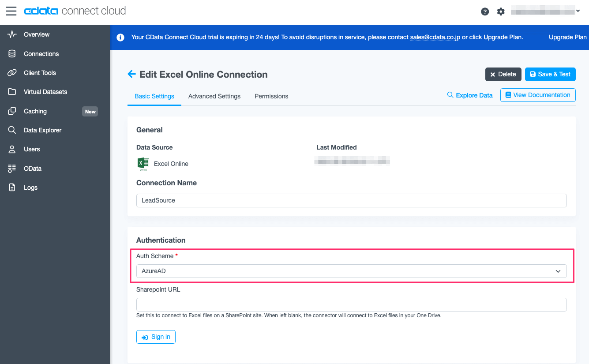Click the OData sidebar icon
This screenshot has width=589, height=364.
coord(12,169)
